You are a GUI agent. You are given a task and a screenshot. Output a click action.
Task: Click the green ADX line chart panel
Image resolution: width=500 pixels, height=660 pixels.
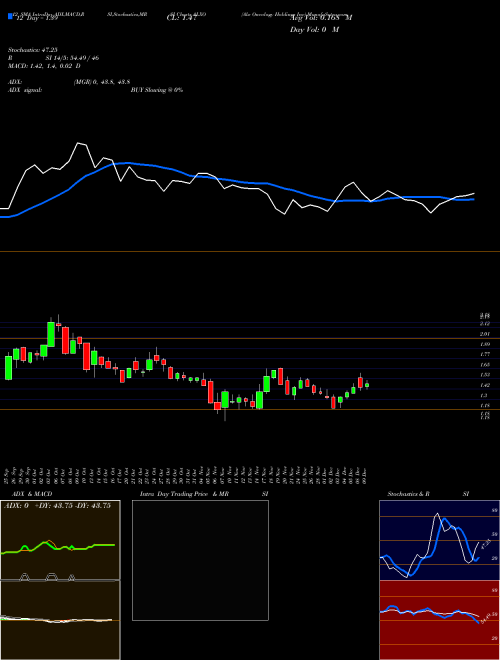[60, 540]
